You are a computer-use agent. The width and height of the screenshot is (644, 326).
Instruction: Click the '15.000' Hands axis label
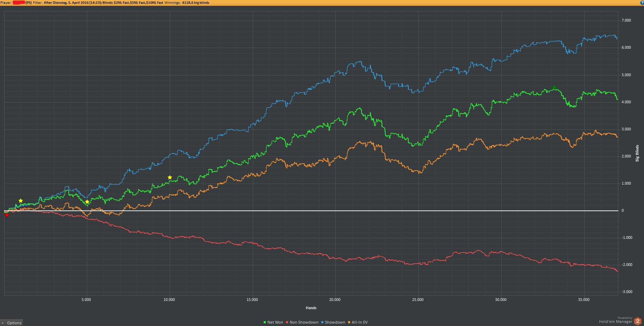pos(252,300)
